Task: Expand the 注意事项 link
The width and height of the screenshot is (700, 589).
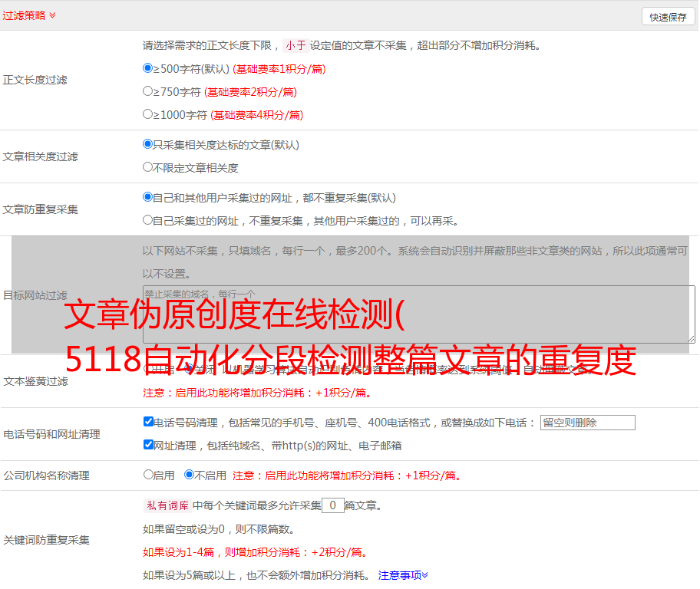Action: (x=403, y=575)
